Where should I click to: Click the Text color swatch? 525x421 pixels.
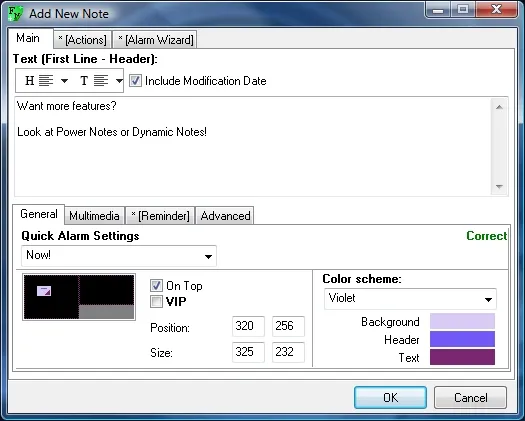point(462,357)
